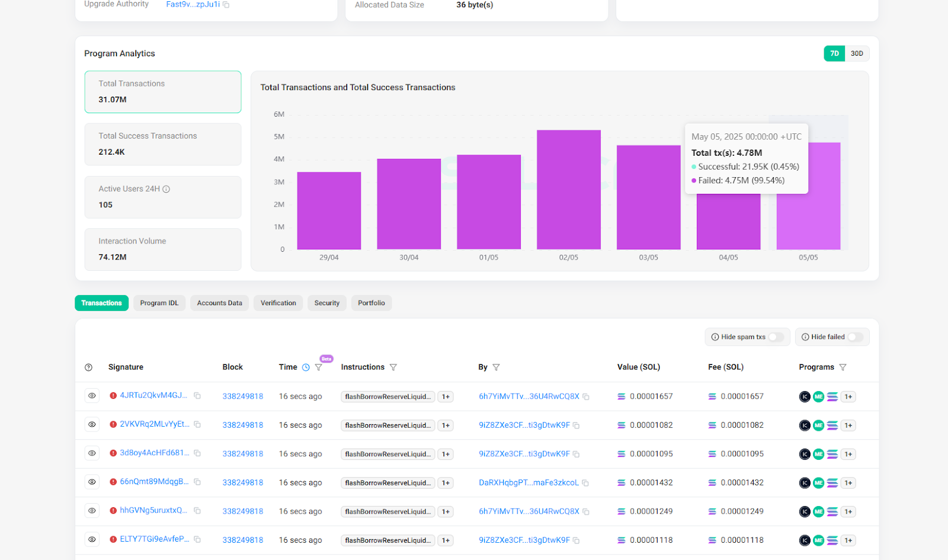Copy signature 4JRTu2QkvM4GJ to clipboard

tap(197, 396)
